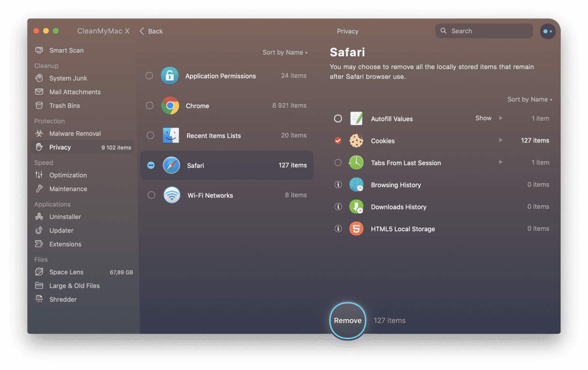The height and width of the screenshot is (370, 588).
Task: Click the Space Lens icon
Action: coord(39,272)
